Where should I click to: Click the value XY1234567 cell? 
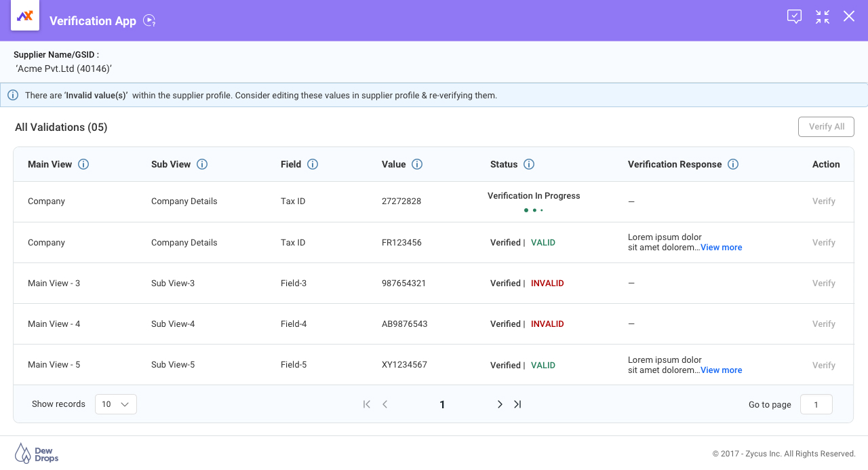[404, 366]
